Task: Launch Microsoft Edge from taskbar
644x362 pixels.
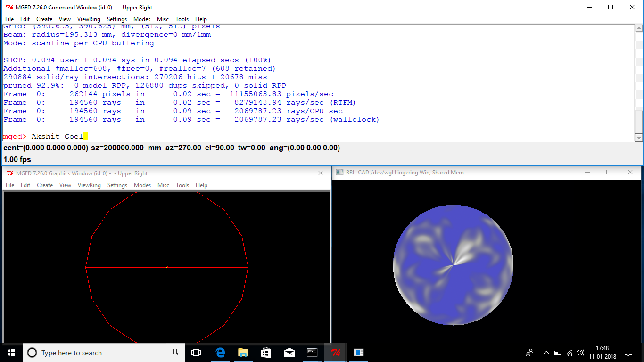Action: tap(220, 353)
